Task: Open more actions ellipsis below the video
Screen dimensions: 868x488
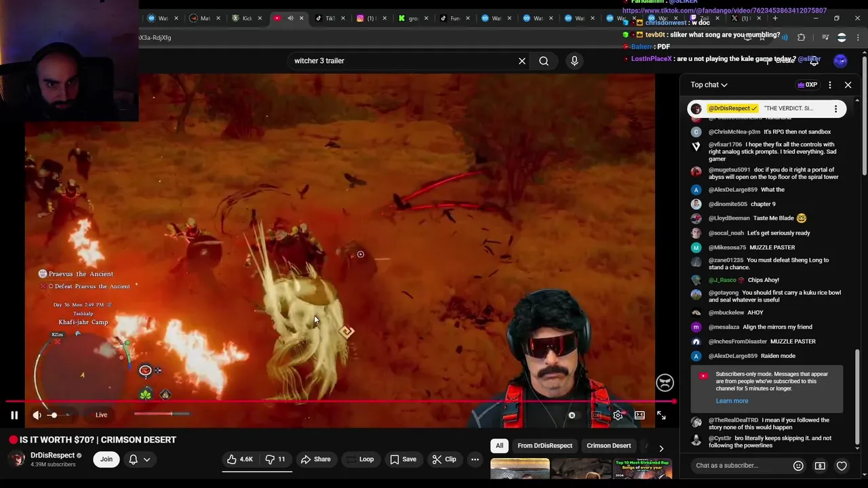Action: pyautogui.click(x=475, y=460)
